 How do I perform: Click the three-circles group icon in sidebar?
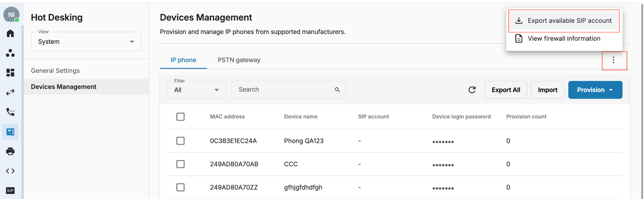pyautogui.click(x=10, y=53)
